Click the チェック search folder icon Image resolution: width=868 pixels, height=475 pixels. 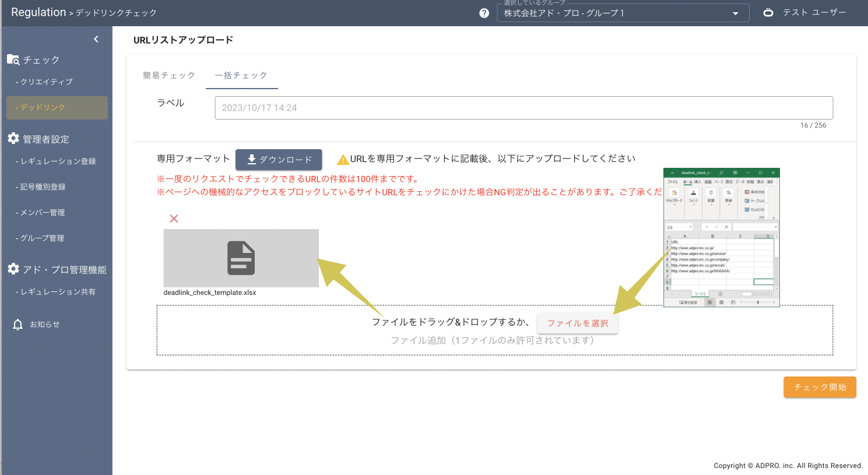(13, 59)
